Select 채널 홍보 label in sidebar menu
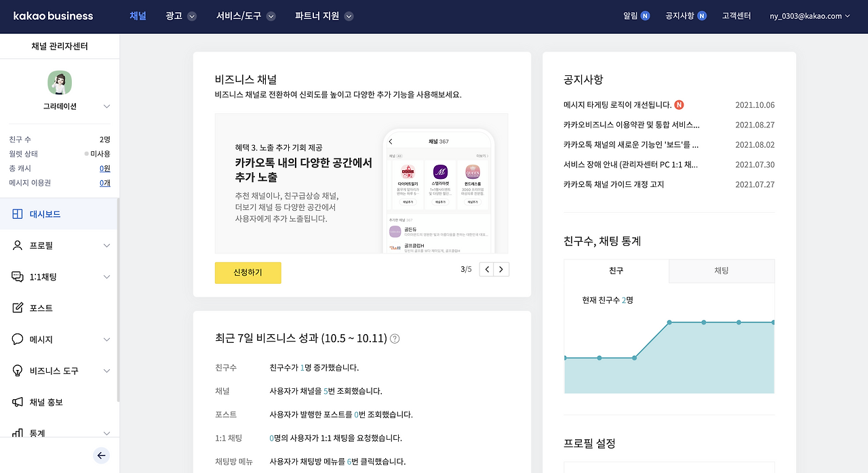This screenshot has height=473, width=868. coord(46,402)
